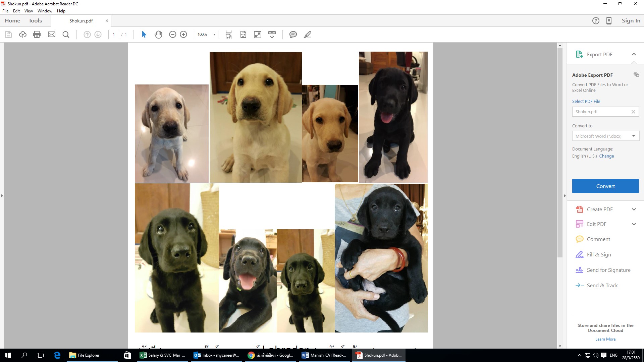Click the Change language link
Image resolution: width=644 pixels, height=362 pixels.
[x=606, y=156]
